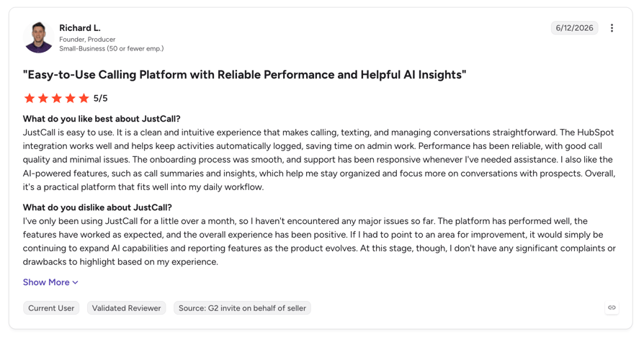Open Richard L.'s profile photo
This screenshot has height=337, width=644.
(39, 37)
